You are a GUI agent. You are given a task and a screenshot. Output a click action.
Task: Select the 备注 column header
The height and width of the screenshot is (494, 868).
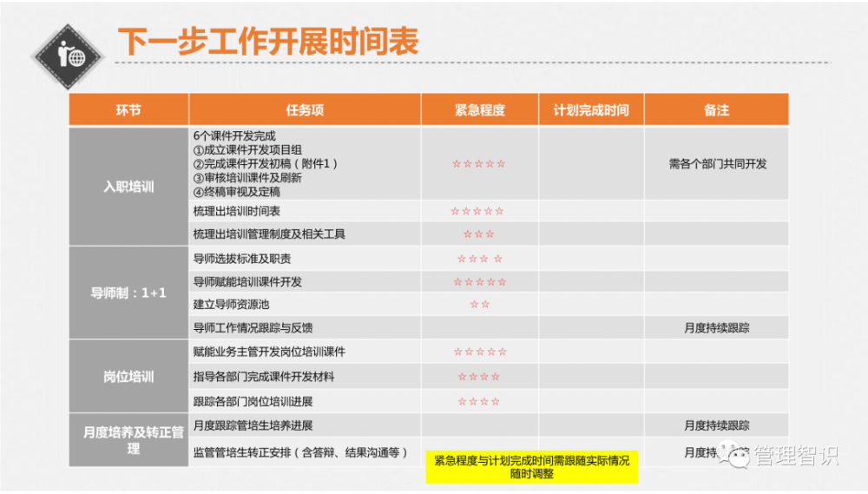coord(716,110)
